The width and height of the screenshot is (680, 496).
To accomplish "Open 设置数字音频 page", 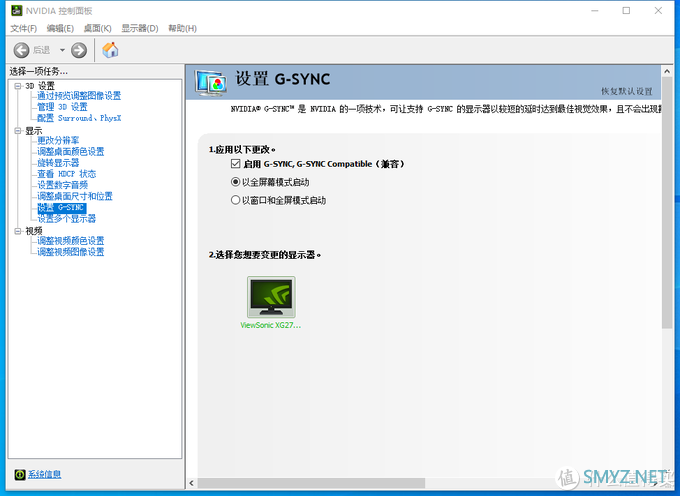I will point(62,185).
